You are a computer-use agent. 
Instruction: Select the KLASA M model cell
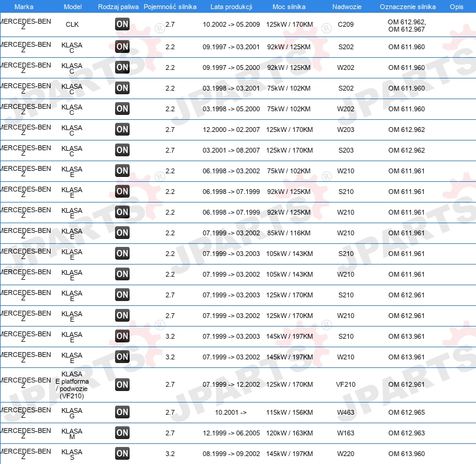[x=72, y=434]
